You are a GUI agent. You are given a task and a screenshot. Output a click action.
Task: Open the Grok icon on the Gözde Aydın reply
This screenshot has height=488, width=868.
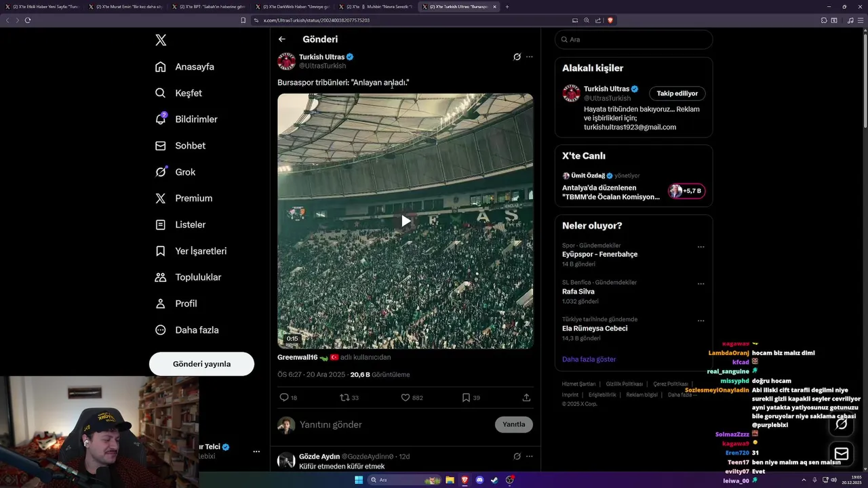517,456
